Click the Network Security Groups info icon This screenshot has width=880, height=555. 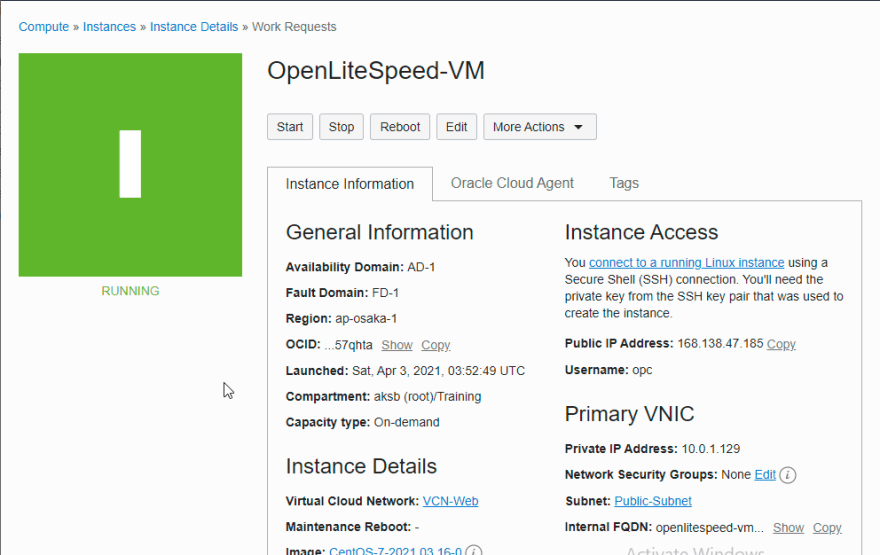787,475
